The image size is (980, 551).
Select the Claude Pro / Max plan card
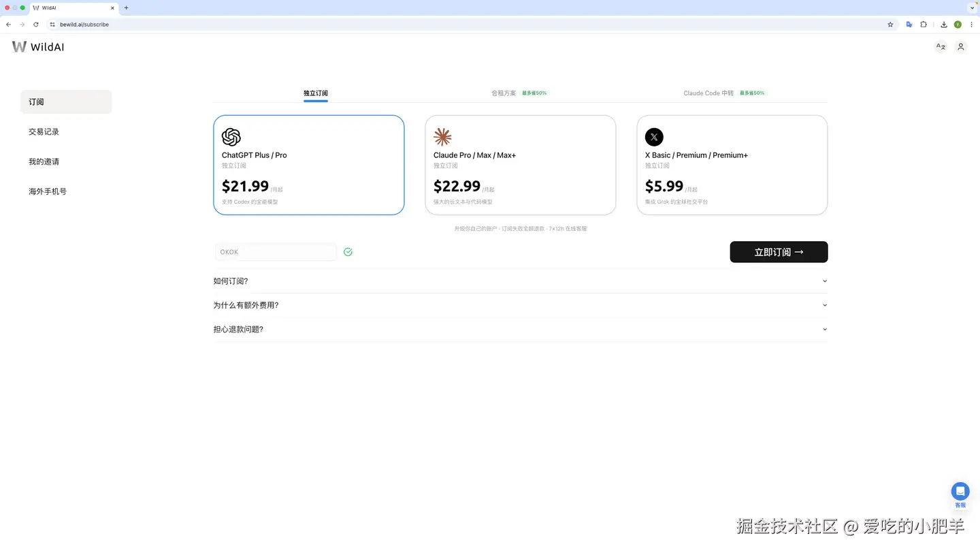[x=520, y=165]
